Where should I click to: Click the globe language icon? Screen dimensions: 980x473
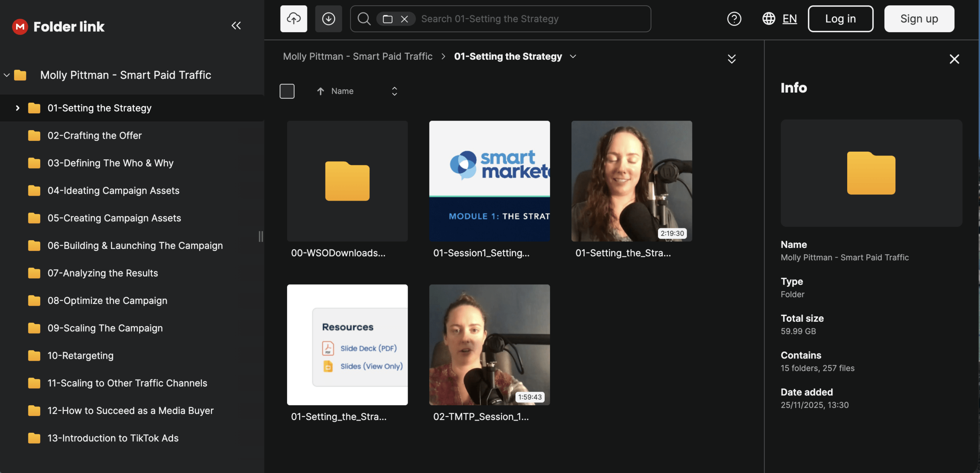click(768, 19)
